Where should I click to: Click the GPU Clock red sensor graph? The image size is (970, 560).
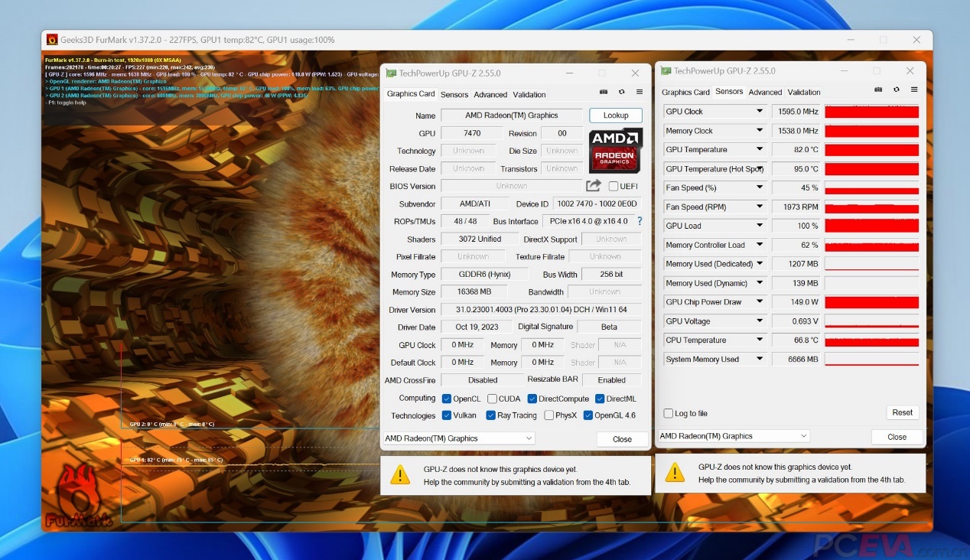tap(872, 112)
